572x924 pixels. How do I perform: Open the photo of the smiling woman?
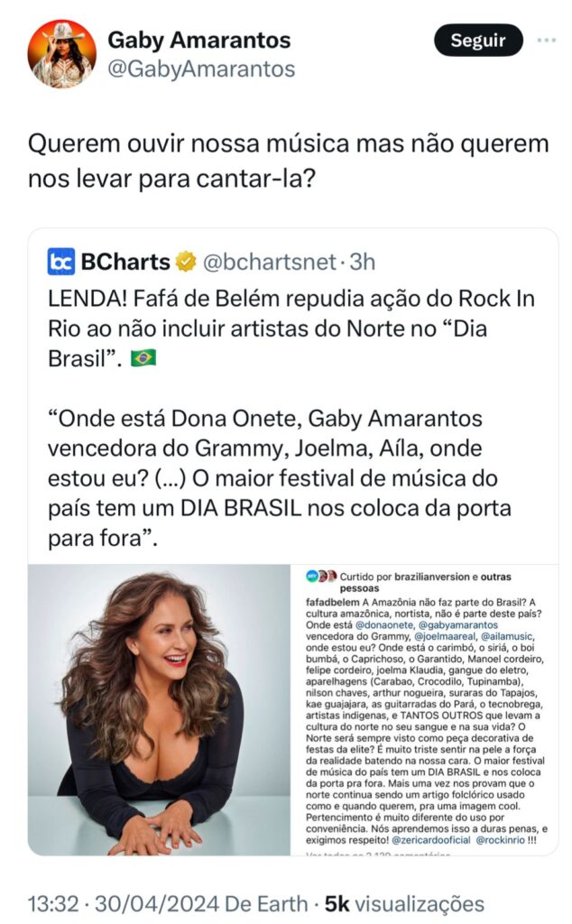tap(159, 709)
